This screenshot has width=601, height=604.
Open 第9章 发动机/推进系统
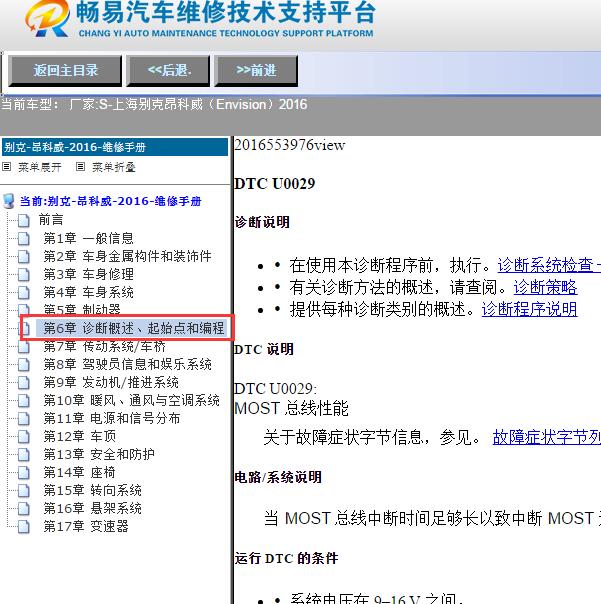tap(111, 382)
